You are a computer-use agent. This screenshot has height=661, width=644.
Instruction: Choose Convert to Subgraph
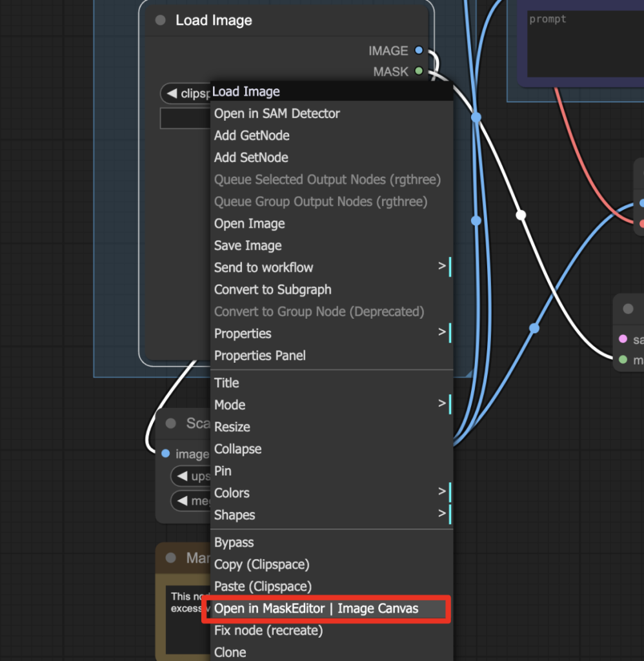pos(272,289)
